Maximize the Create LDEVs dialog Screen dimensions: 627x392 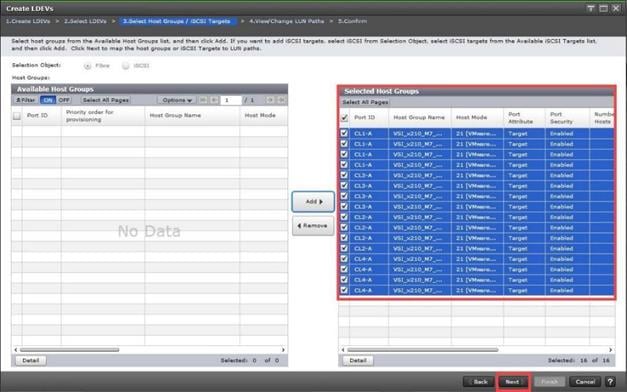(x=603, y=8)
